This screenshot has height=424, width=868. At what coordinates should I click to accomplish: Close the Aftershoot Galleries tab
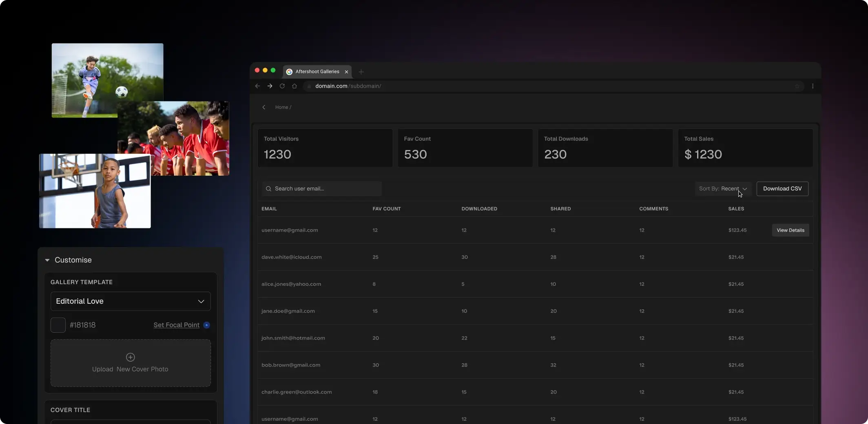point(346,72)
